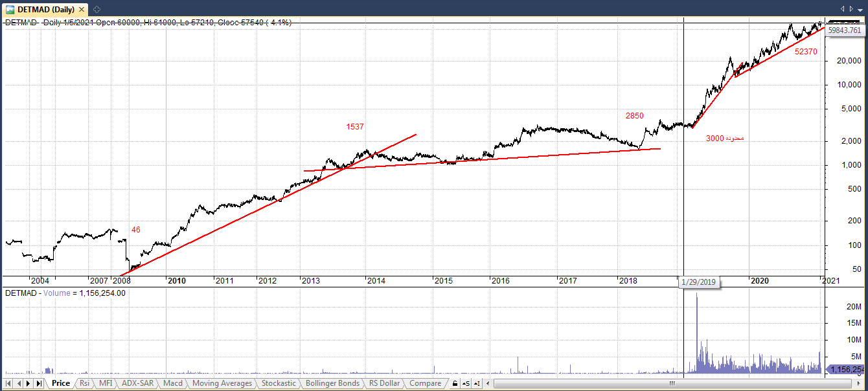
Task: Click the red 1537 annotation text
Action: (x=355, y=127)
